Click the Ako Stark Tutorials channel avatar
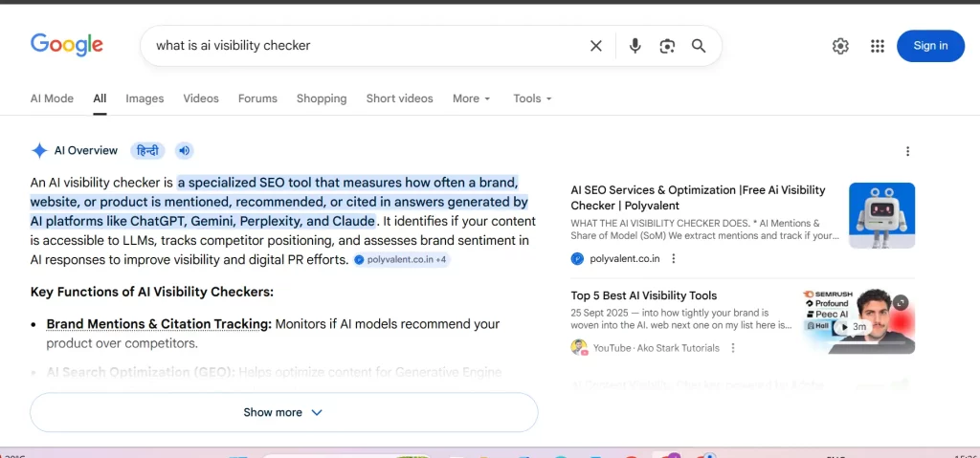 tap(579, 348)
